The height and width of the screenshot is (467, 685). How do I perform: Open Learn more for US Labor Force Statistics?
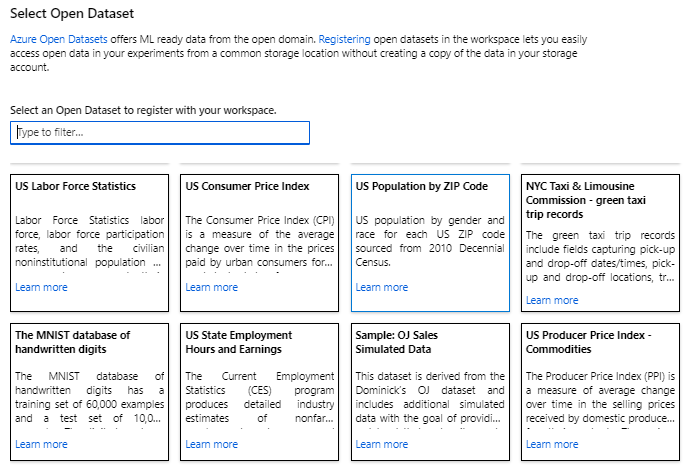pyautogui.click(x=42, y=287)
